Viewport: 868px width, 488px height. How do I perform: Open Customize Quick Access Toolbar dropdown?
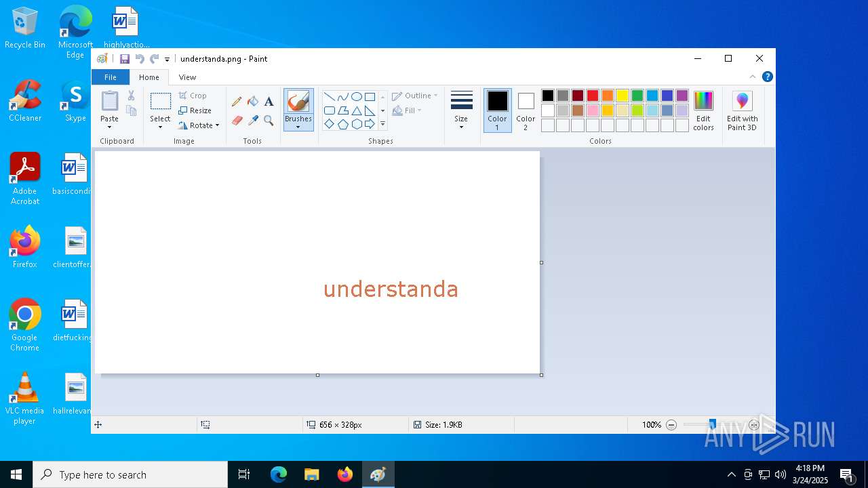pyautogui.click(x=167, y=60)
